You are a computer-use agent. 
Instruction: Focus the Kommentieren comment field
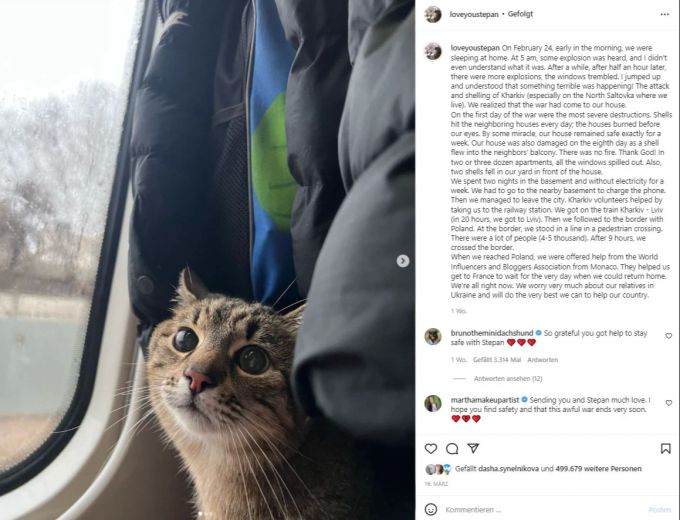tap(544, 510)
